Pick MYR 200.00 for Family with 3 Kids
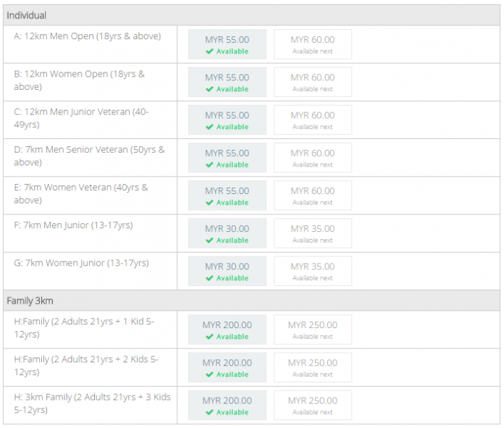The image size is (504, 428). (x=227, y=404)
